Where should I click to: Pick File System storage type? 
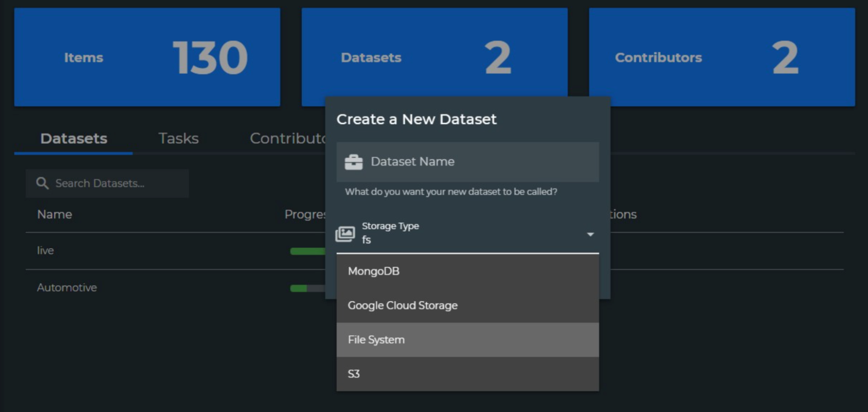tap(468, 340)
